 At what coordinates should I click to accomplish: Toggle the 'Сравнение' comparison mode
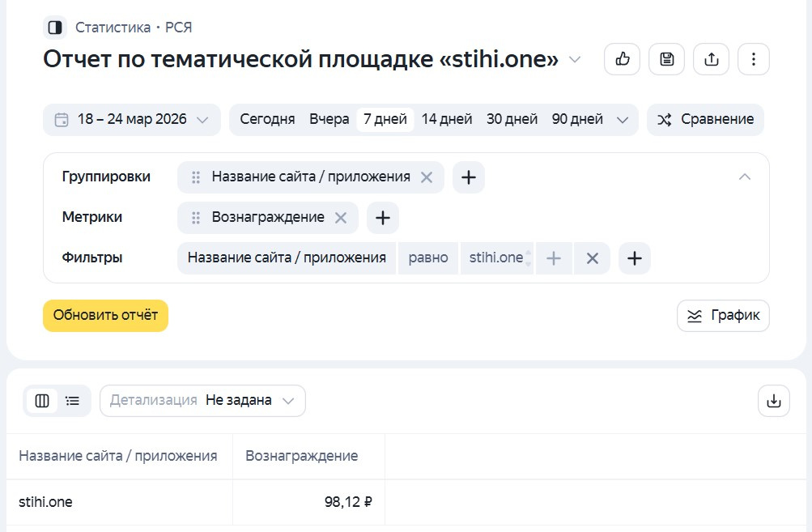(x=705, y=120)
